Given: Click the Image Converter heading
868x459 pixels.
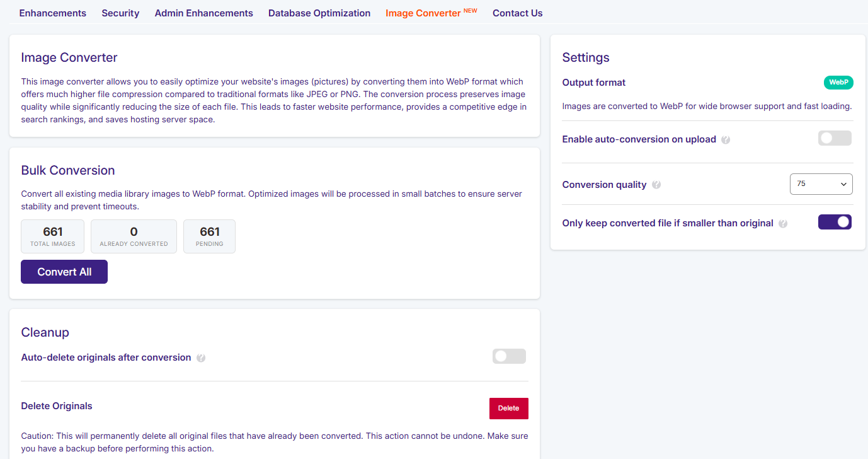Looking at the screenshot, I should tap(69, 57).
